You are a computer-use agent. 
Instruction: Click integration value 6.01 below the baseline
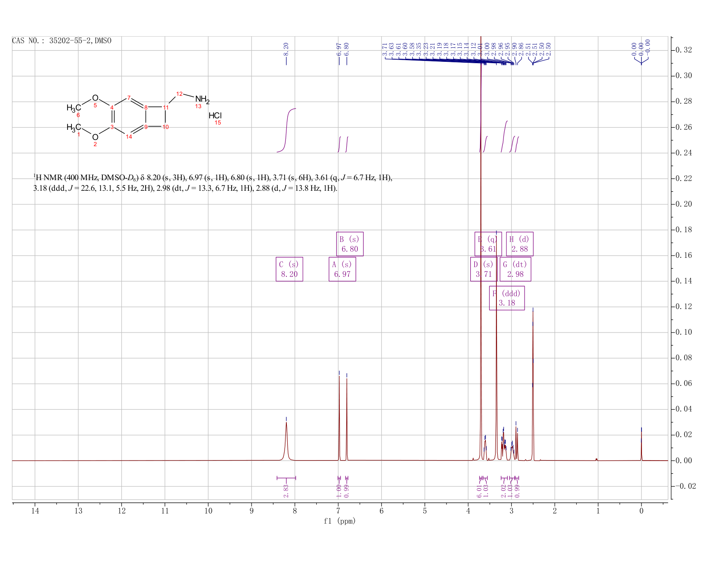(x=480, y=491)
